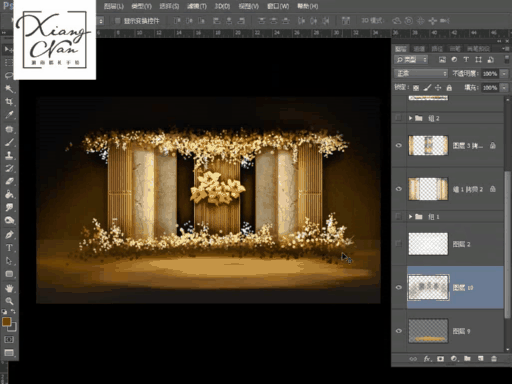The width and height of the screenshot is (512, 384).
Task: Click lock all icon in Layers panel
Action: 449,88
